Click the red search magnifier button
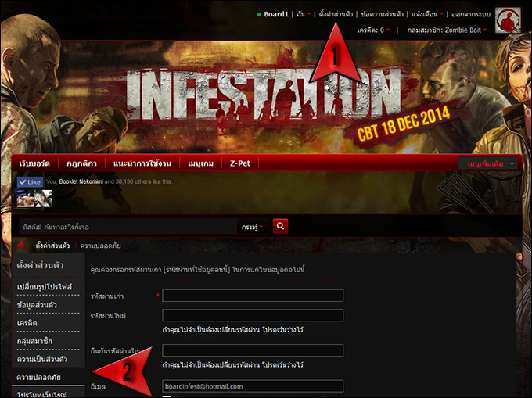532x398 pixels. (x=281, y=226)
